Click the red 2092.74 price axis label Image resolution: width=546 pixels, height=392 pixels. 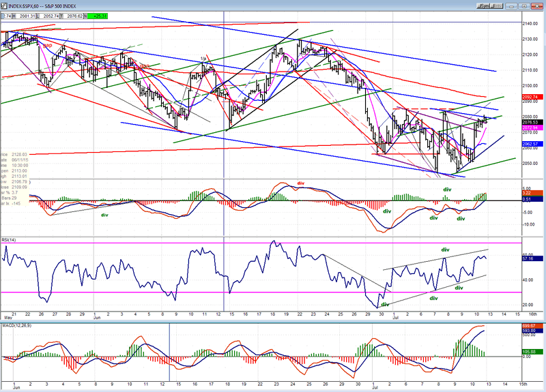tap(532, 97)
